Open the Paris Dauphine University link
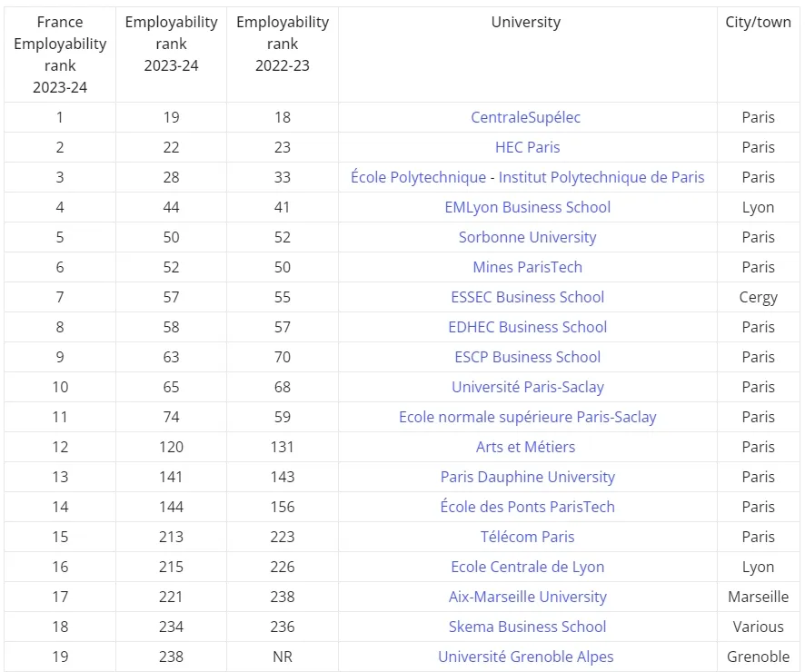The height and width of the screenshot is (672, 805). (x=527, y=477)
